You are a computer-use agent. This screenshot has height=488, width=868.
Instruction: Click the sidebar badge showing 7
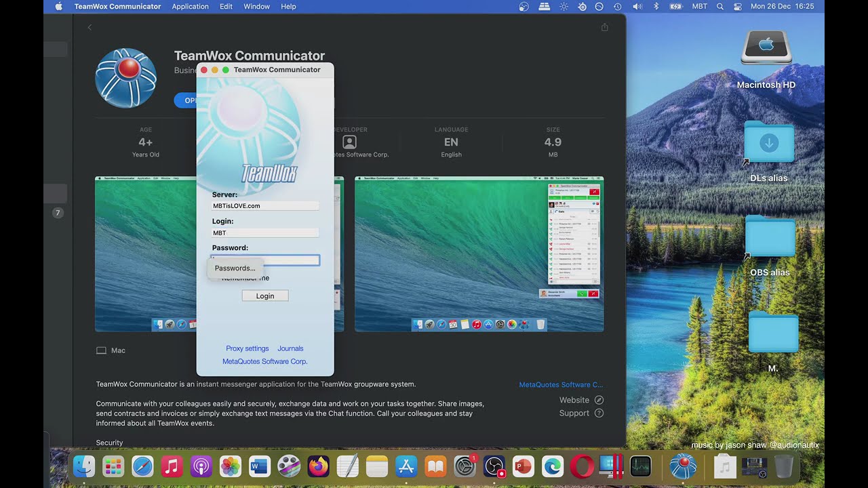[58, 213]
